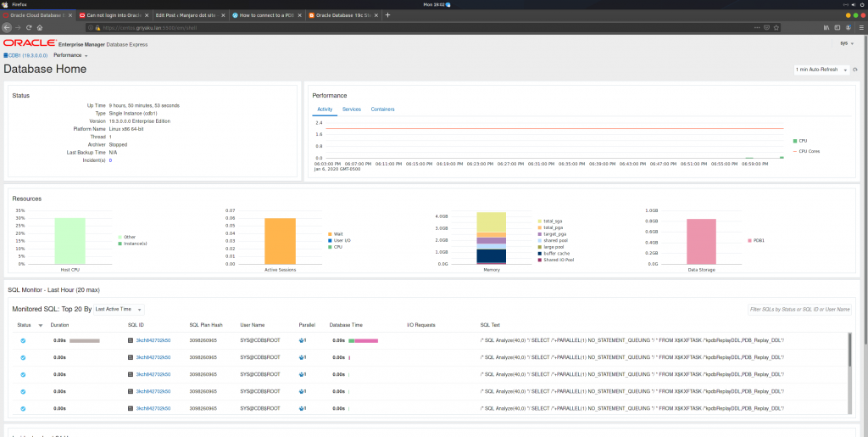868x437 pixels.
Task: Switch to the Containers tab
Action: pyautogui.click(x=382, y=109)
